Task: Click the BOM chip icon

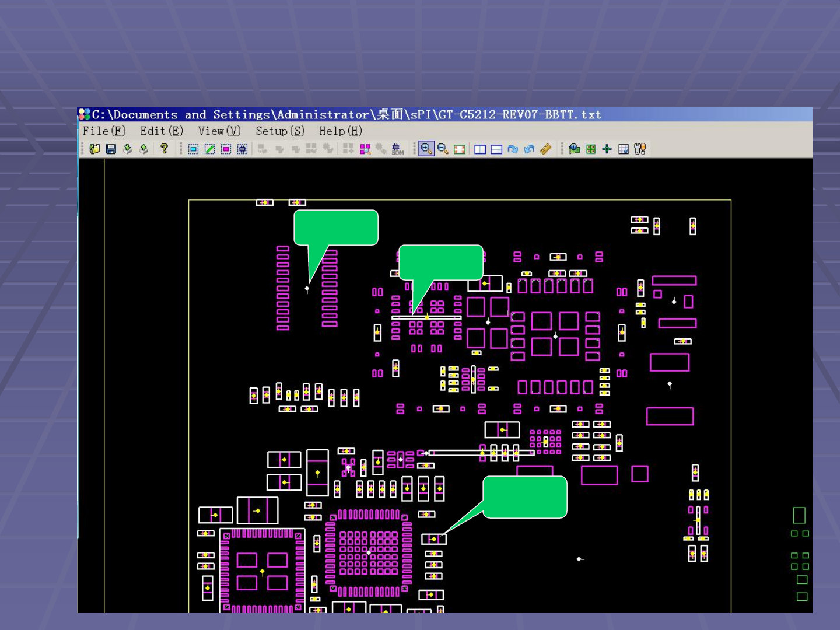Action: [397, 149]
